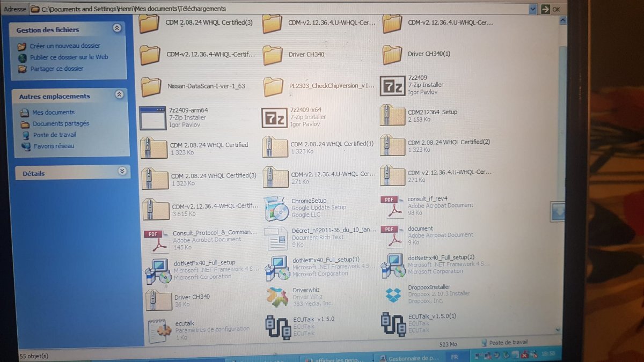The width and height of the screenshot is (644, 362).
Task: Select the 7z2409 7-Zip installer icon
Action: (x=392, y=86)
